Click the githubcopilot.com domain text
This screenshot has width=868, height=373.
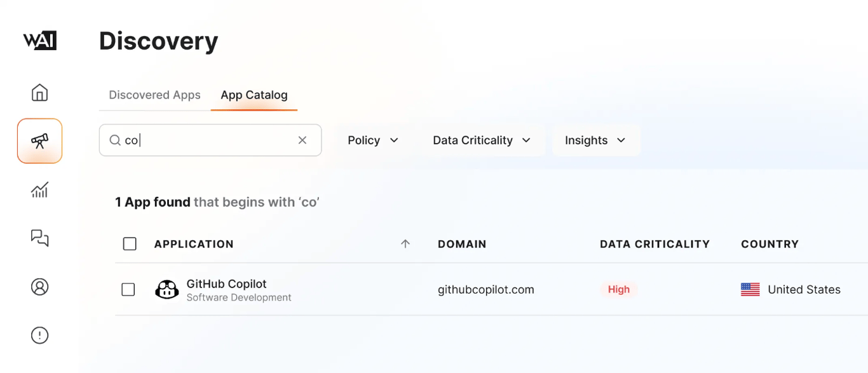[485, 290]
